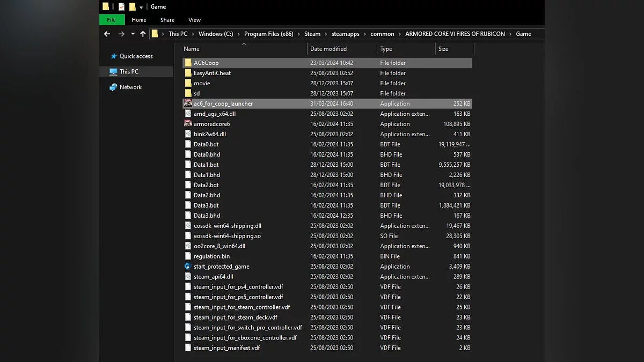
Task: Go up one folder level arrow
Action: (x=143, y=34)
